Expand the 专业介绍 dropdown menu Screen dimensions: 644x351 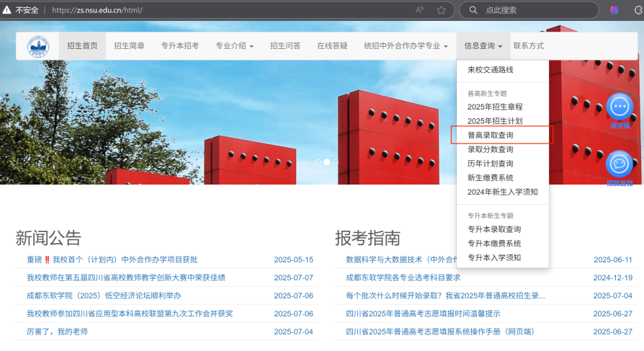pos(235,46)
